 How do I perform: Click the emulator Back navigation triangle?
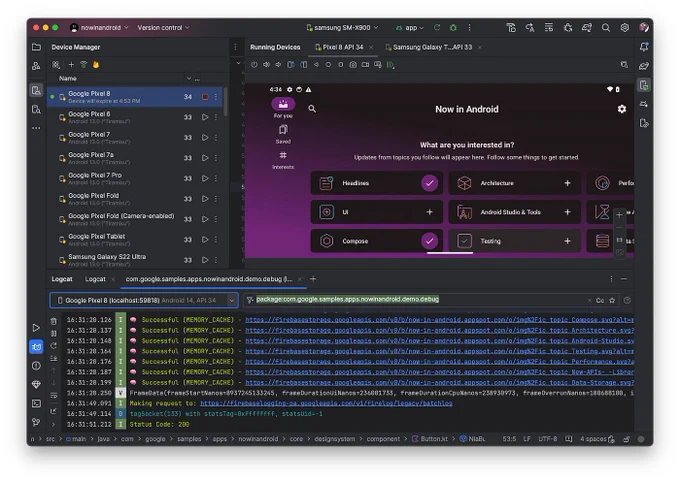316,65
